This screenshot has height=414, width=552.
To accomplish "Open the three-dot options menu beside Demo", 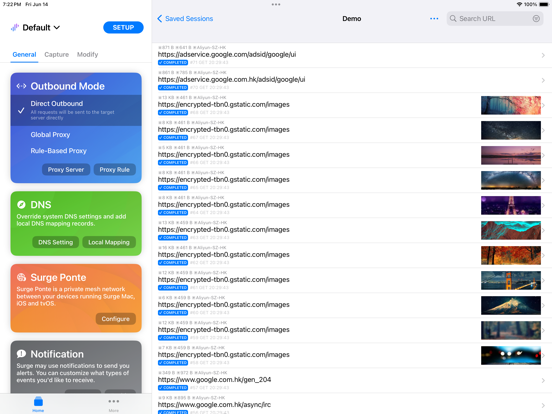I will [434, 19].
